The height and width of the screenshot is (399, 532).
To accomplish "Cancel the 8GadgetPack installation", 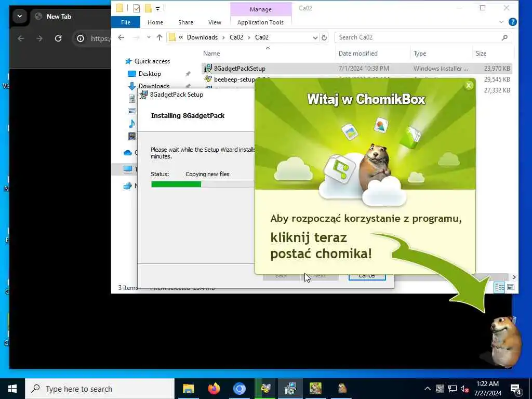I will pos(367,276).
